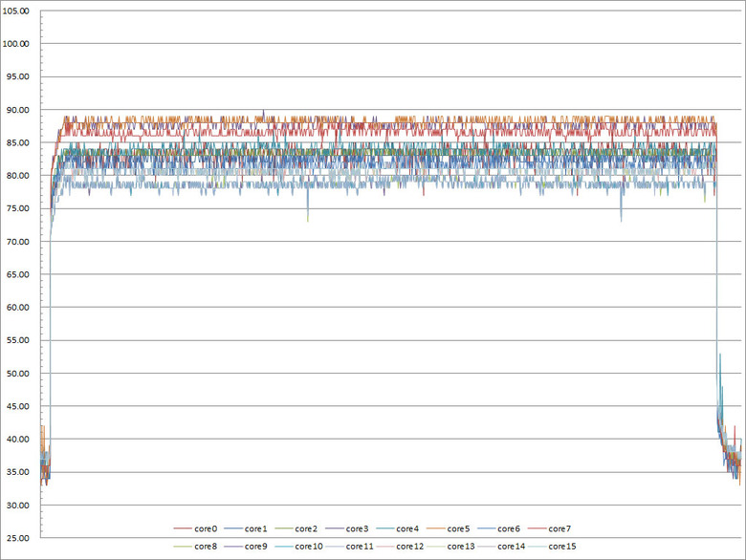Click the 75.00 axis label

point(17,208)
